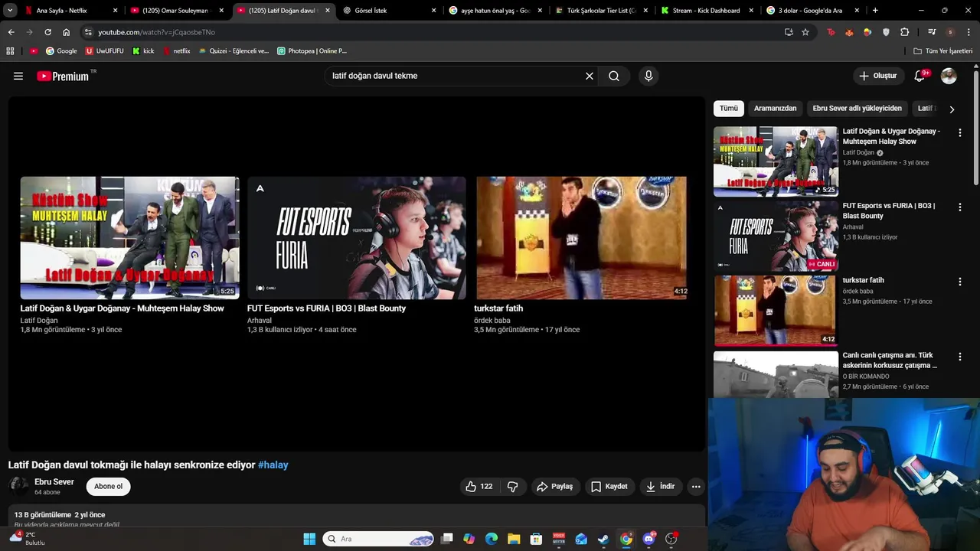Click the magnifier search button
980x551 pixels.
[x=614, y=76]
